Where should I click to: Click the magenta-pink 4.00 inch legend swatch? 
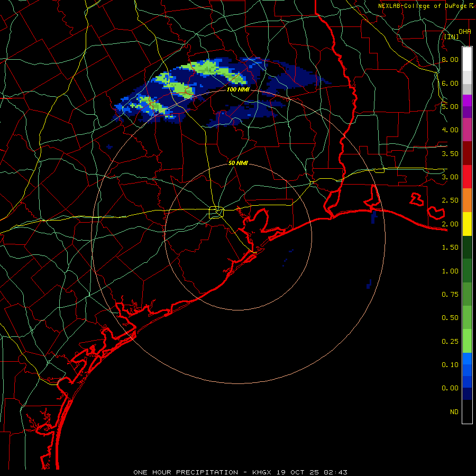[467, 130]
